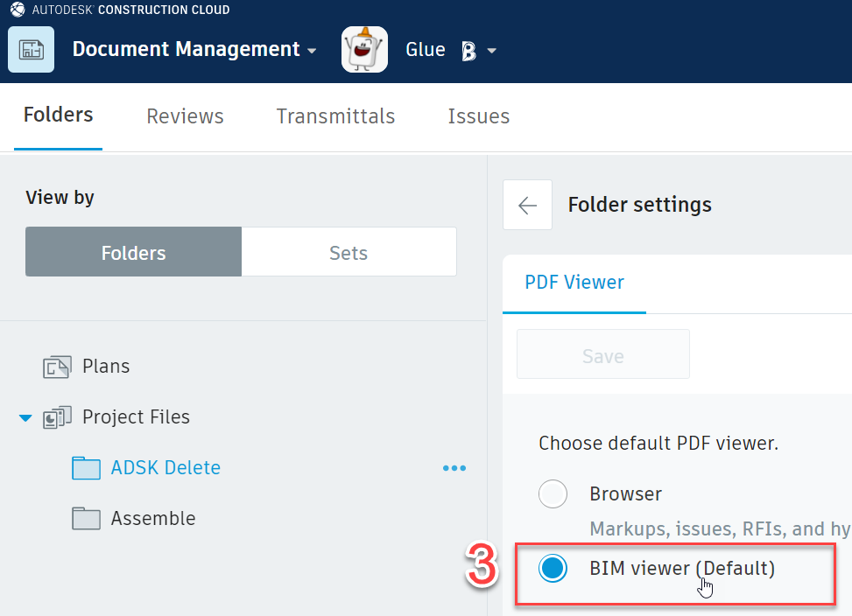Image resolution: width=852 pixels, height=616 pixels.
Task: Open the Issues tab
Action: tap(478, 116)
